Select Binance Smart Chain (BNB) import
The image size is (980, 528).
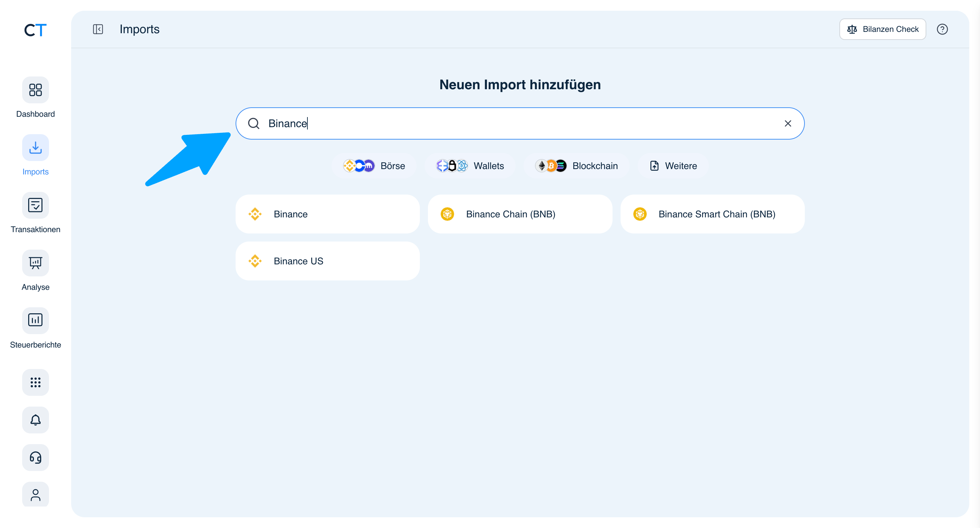click(x=712, y=214)
